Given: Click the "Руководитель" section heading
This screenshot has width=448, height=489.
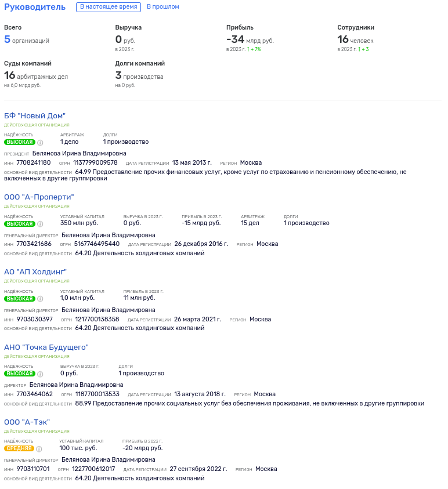Looking at the screenshot, I should point(35,7).
